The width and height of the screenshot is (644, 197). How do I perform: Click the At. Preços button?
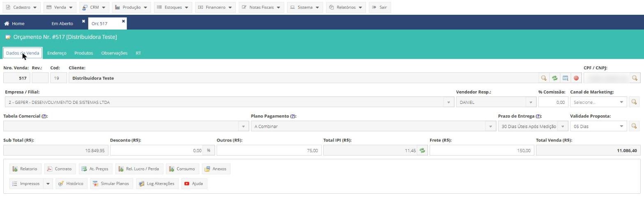(95, 169)
